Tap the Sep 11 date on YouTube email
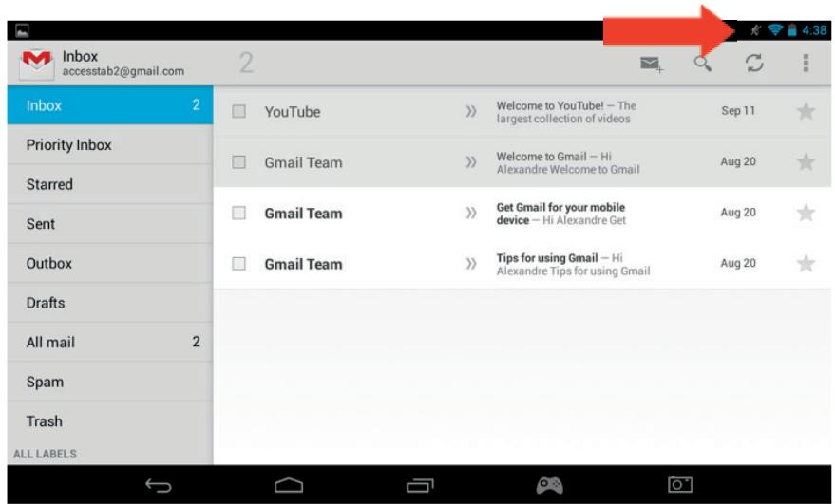Screen dimensions: 835x504 tap(738, 111)
